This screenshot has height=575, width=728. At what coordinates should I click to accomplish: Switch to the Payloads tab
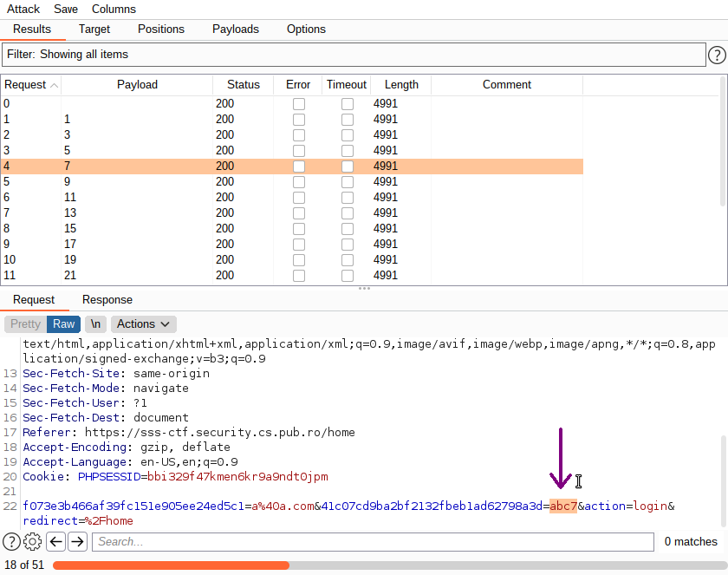pyautogui.click(x=236, y=29)
